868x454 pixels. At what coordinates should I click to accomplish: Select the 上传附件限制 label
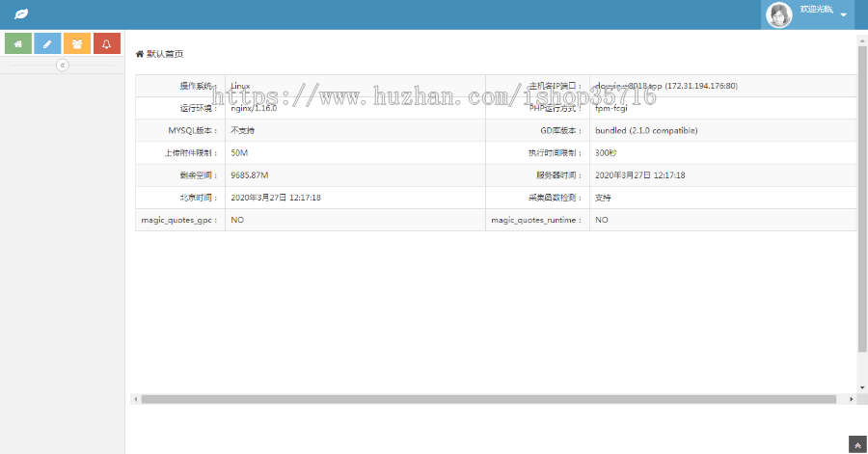190,152
